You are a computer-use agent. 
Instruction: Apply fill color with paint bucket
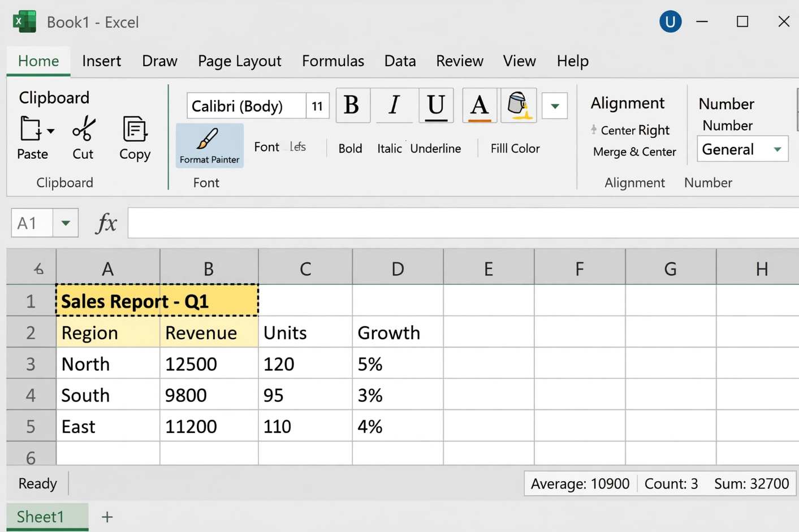pos(519,105)
